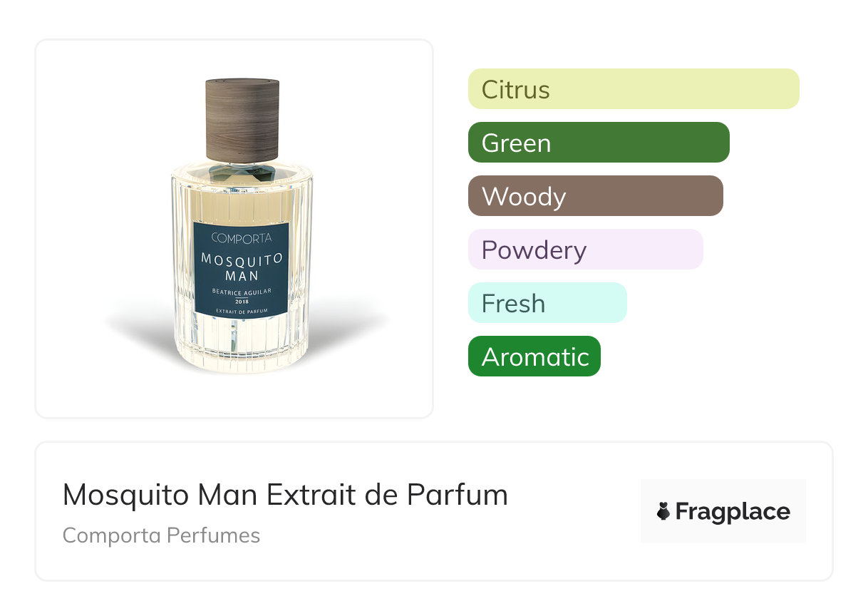Open the Fragplace brand badge
Viewport: 868px width, 616px height.
(x=723, y=511)
